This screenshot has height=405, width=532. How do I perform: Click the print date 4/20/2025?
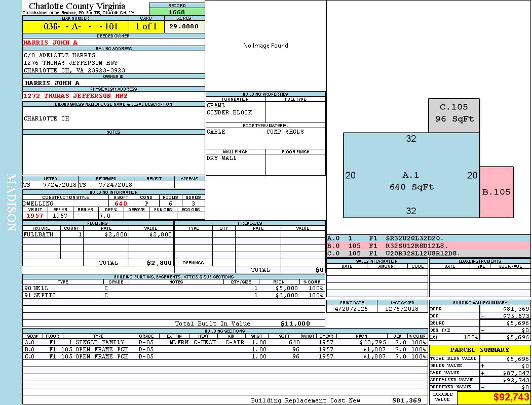[x=352, y=308]
